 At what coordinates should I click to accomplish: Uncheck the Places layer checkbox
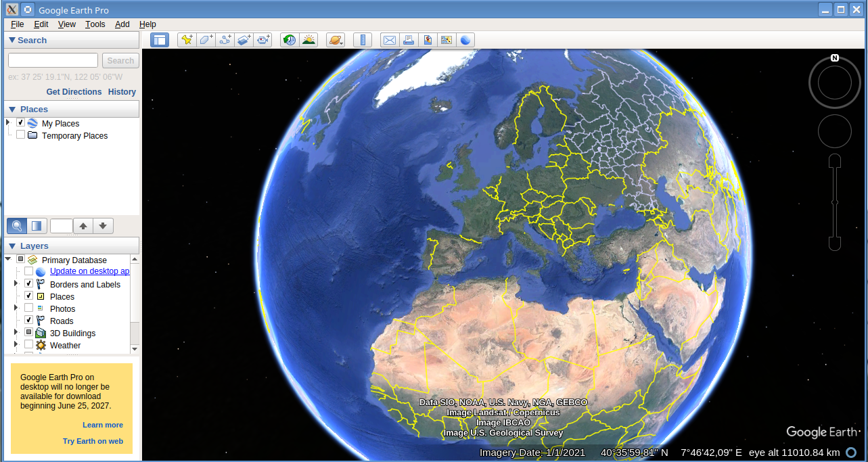pyautogui.click(x=29, y=296)
